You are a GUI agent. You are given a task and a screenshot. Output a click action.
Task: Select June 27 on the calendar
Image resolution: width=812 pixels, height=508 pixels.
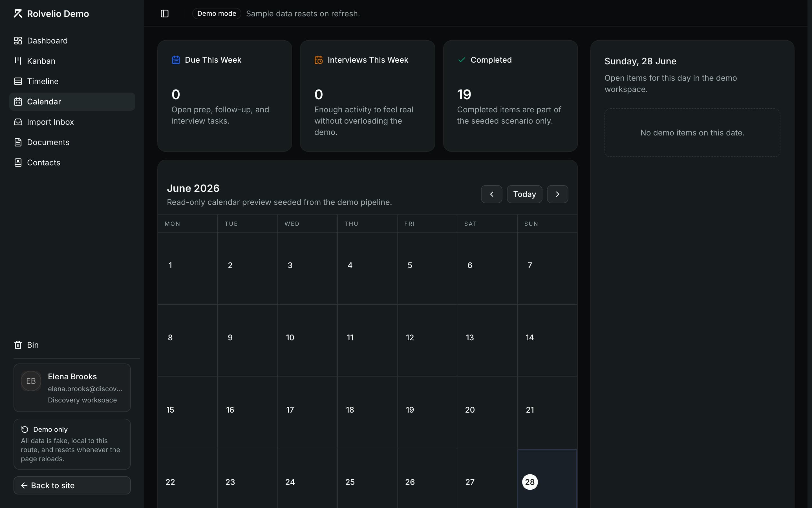tap(487, 479)
